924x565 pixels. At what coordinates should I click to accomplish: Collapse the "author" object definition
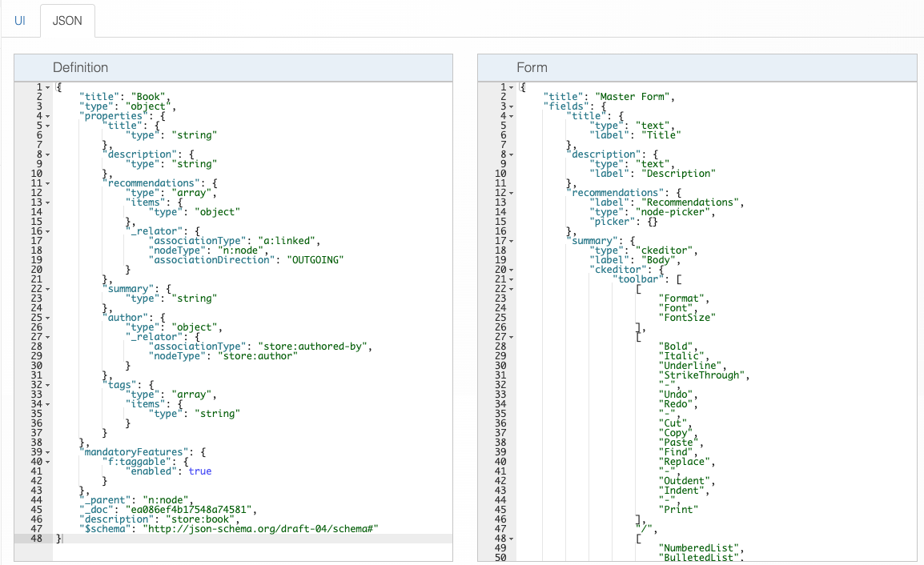click(x=48, y=317)
